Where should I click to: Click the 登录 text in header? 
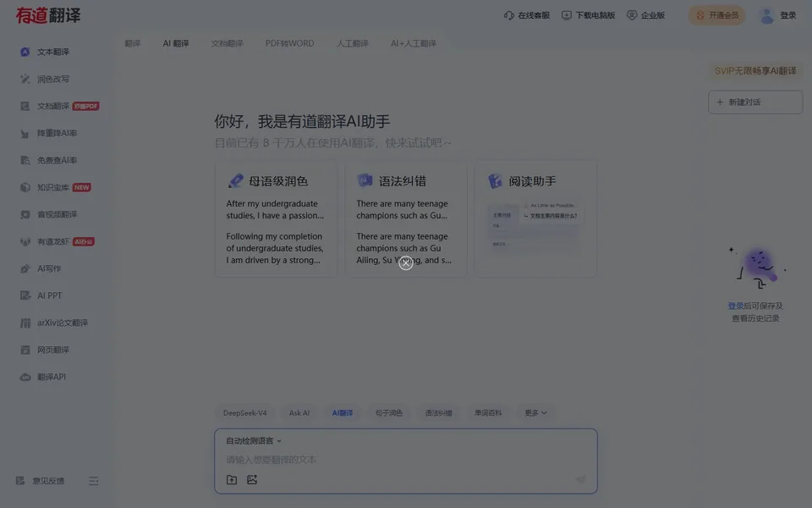point(788,15)
